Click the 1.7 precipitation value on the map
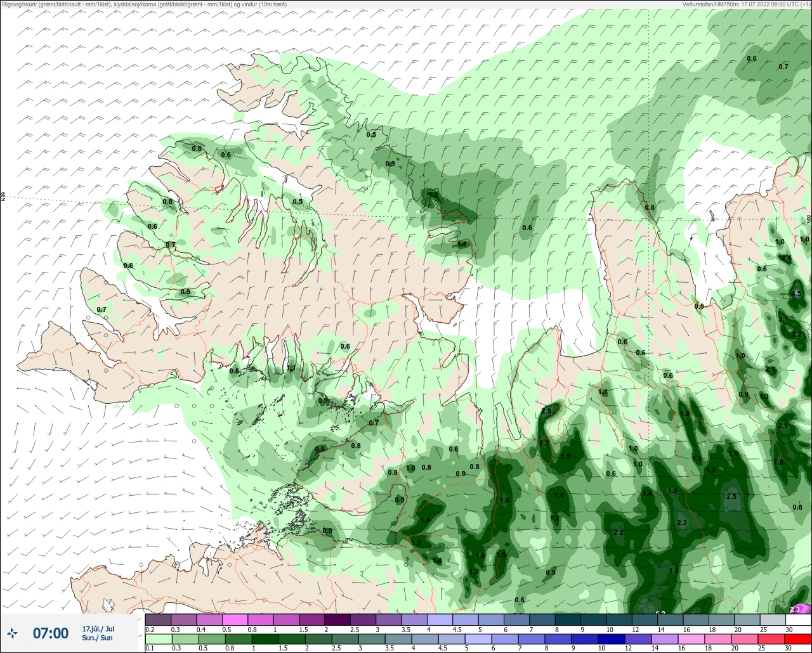Image resolution: width=812 pixels, height=653 pixels. 544,444
